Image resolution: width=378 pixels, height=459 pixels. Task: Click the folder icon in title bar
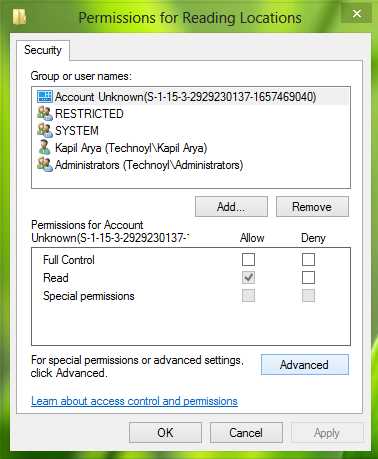click(x=19, y=17)
